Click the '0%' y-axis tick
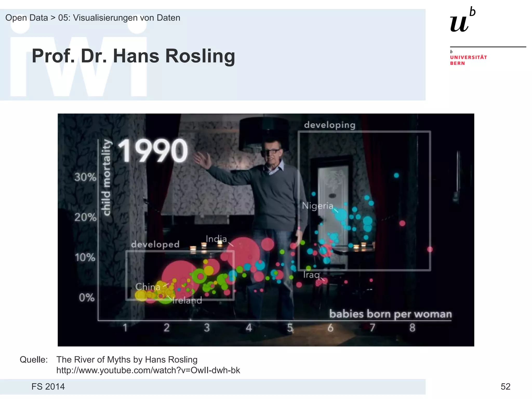Viewport: 532px width, 399px height. pyautogui.click(x=87, y=298)
